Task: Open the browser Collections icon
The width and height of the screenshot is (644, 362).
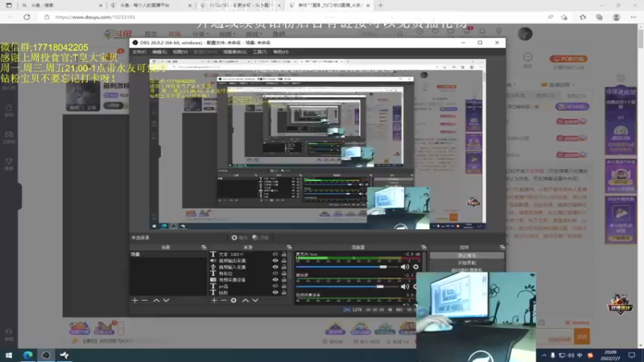Action: 599,17
